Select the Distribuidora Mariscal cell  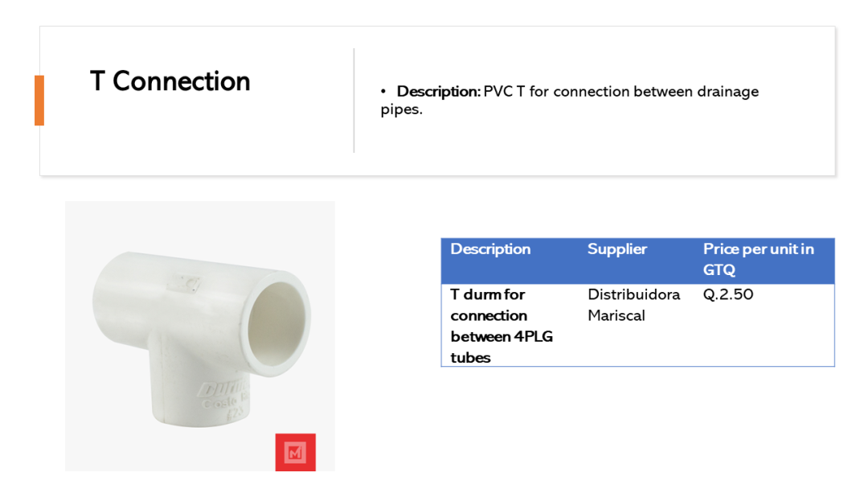634,305
